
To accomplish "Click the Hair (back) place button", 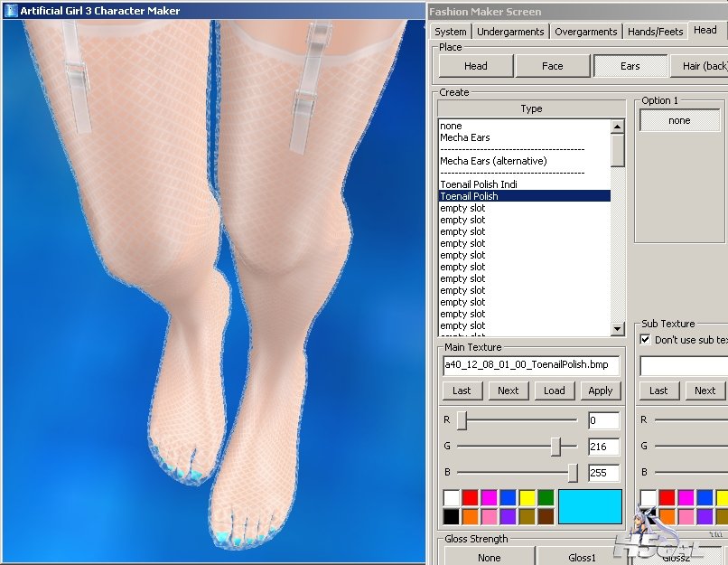I will coord(699,66).
